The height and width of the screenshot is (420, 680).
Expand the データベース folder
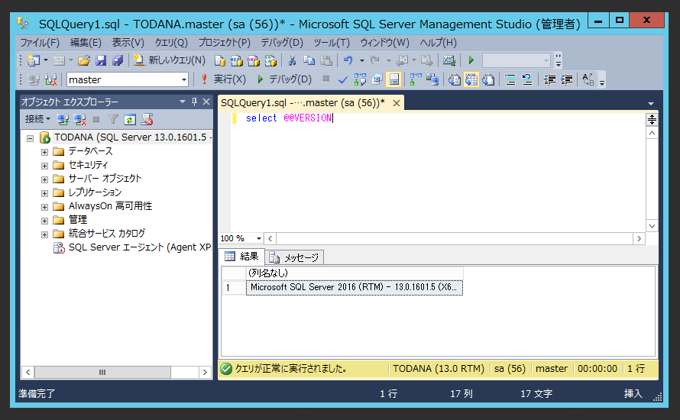click(44, 152)
